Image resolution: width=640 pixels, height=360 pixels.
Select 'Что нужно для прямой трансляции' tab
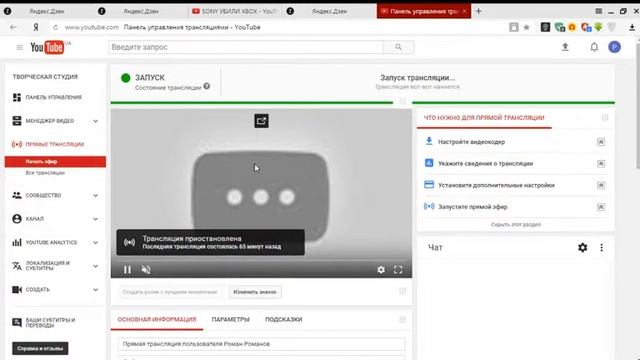pyautogui.click(x=484, y=118)
